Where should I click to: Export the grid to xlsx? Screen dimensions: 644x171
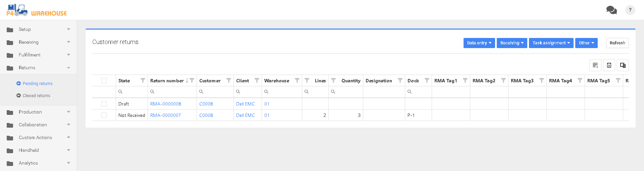609,65
